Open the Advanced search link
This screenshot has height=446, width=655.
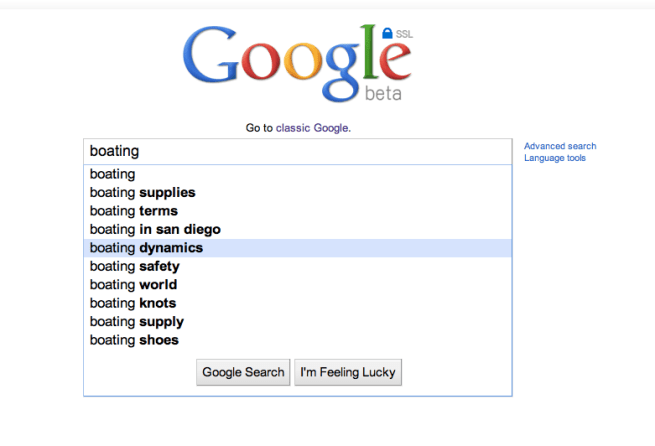(560, 147)
